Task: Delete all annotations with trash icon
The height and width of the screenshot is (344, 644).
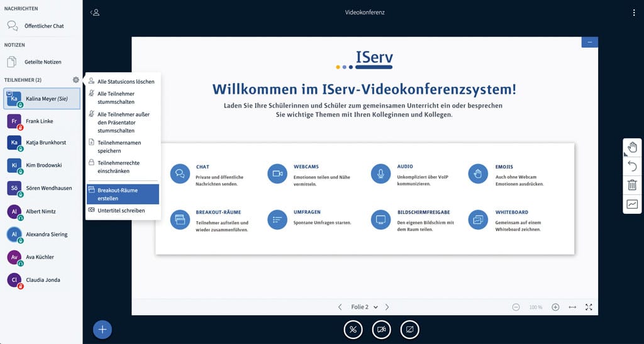Action: click(632, 185)
